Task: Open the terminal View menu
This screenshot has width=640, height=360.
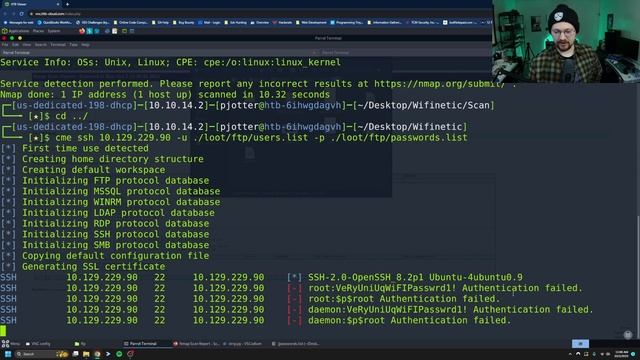Action: [27, 44]
